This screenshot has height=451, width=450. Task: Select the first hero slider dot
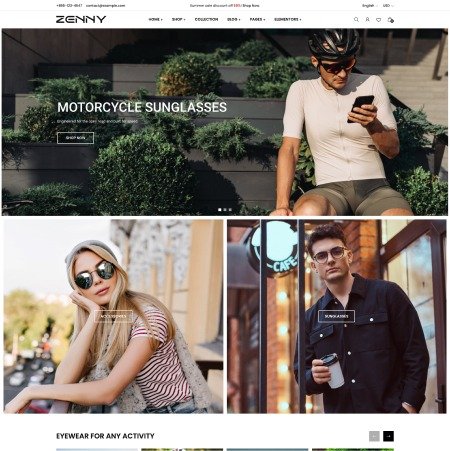[x=220, y=210]
